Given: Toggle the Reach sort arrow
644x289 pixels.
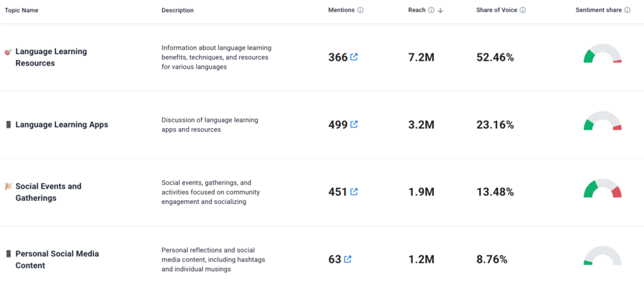Looking at the screenshot, I should tap(440, 10).
